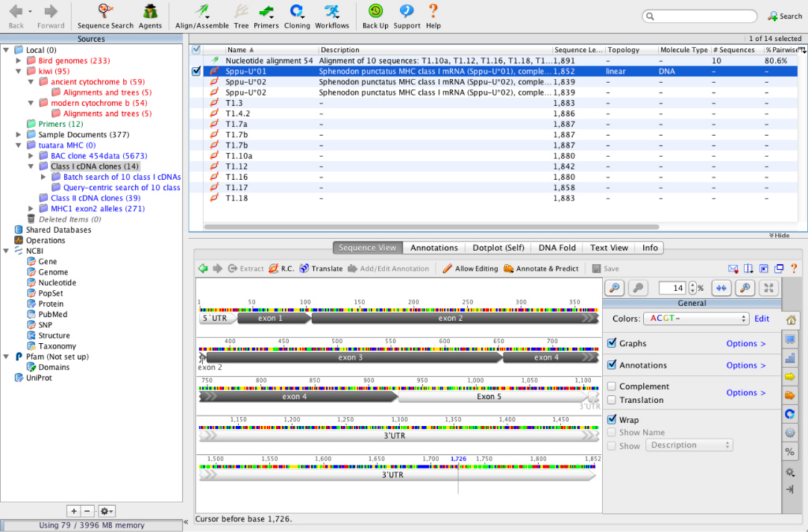Toggle the Wrap checkbox
The image size is (808, 532).
point(612,419)
